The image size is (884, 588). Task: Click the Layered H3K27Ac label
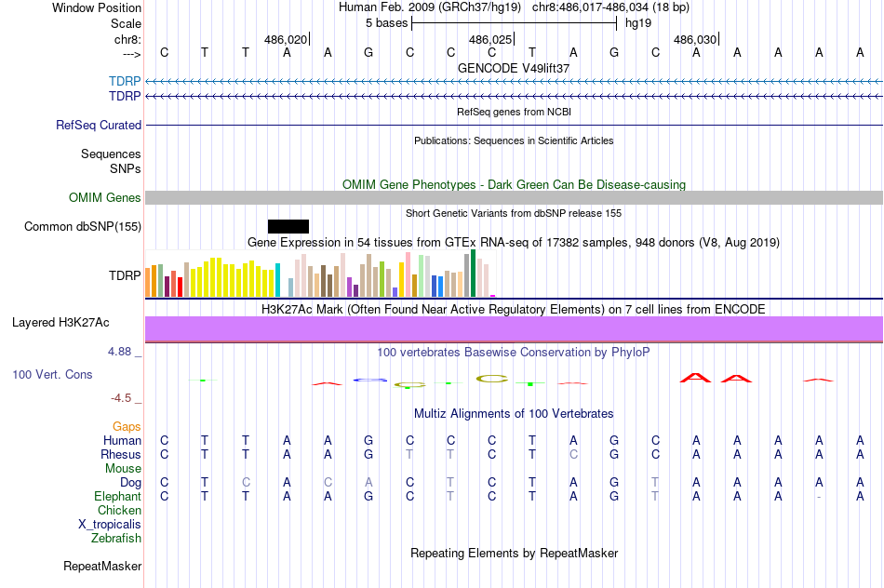[x=60, y=323]
